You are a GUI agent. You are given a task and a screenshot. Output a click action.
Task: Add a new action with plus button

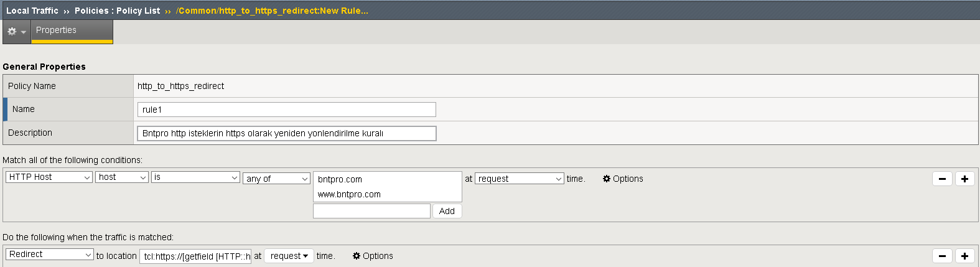tap(964, 256)
